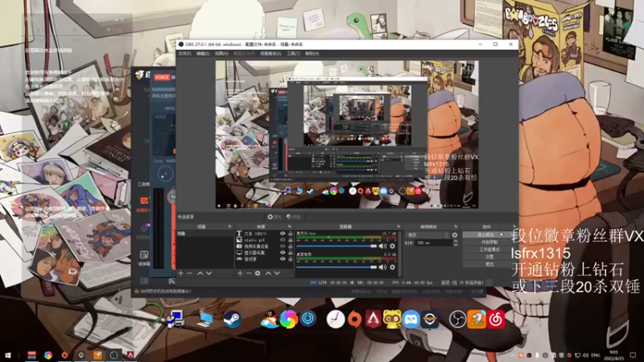
Task: Open the 桌面音频 audio settings gear
Action: [393, 267]
